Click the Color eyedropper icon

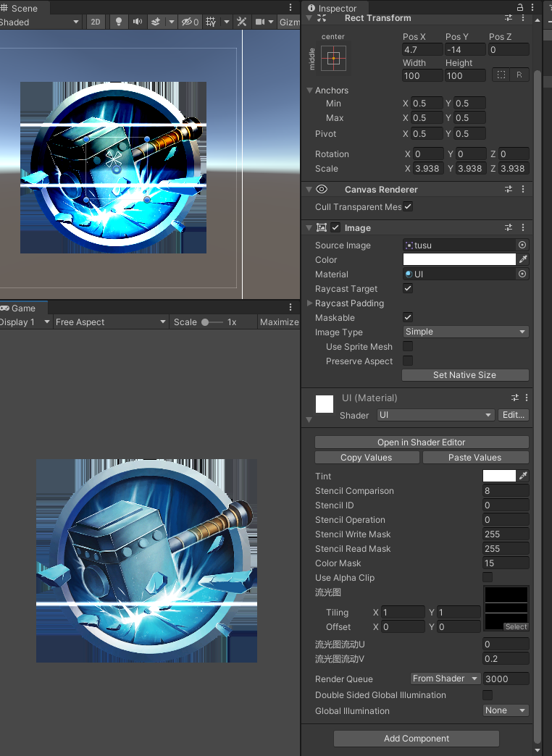click(x=523, y=259)
